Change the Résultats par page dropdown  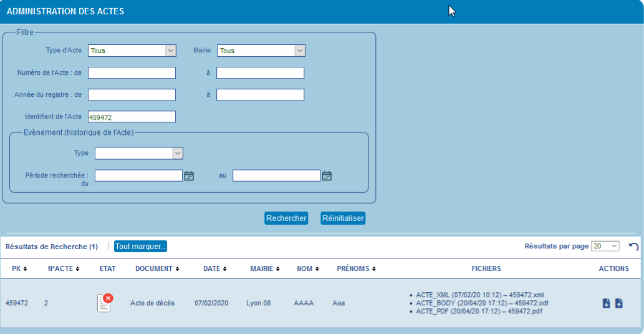point(605,247)
